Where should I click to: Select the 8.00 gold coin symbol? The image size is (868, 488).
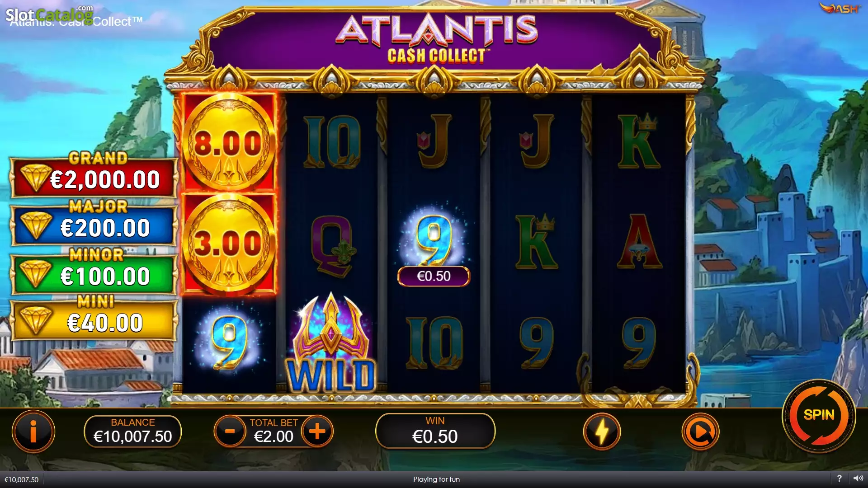click(x=229, y=143)
